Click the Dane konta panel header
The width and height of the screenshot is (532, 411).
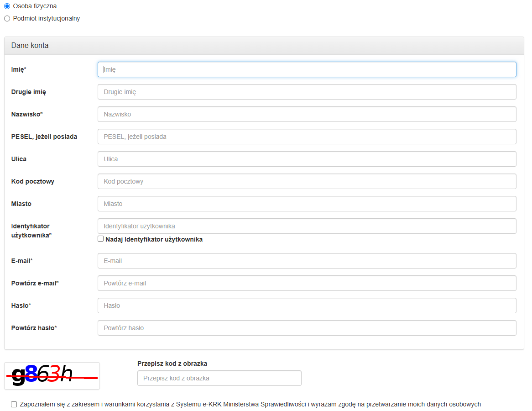tap(264, 46)
